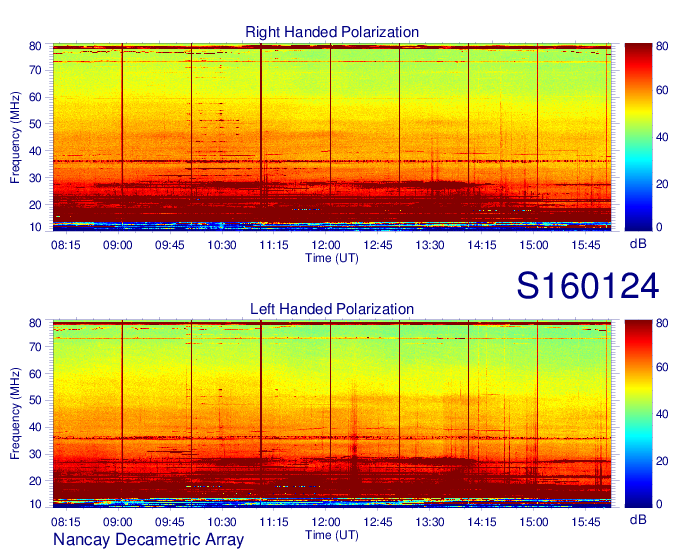The height and width of the screenshot is (552, 680).
Task: Click the 11:15 time tick of Left Handed plot
Action: pos(274,522)
